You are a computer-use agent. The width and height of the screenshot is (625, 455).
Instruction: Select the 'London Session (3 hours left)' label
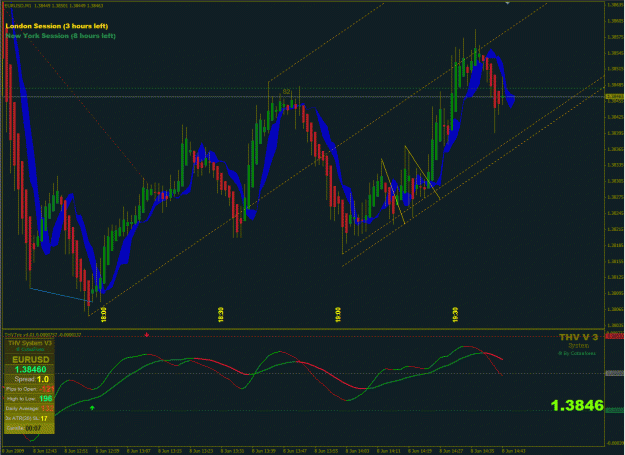point(57,26)
